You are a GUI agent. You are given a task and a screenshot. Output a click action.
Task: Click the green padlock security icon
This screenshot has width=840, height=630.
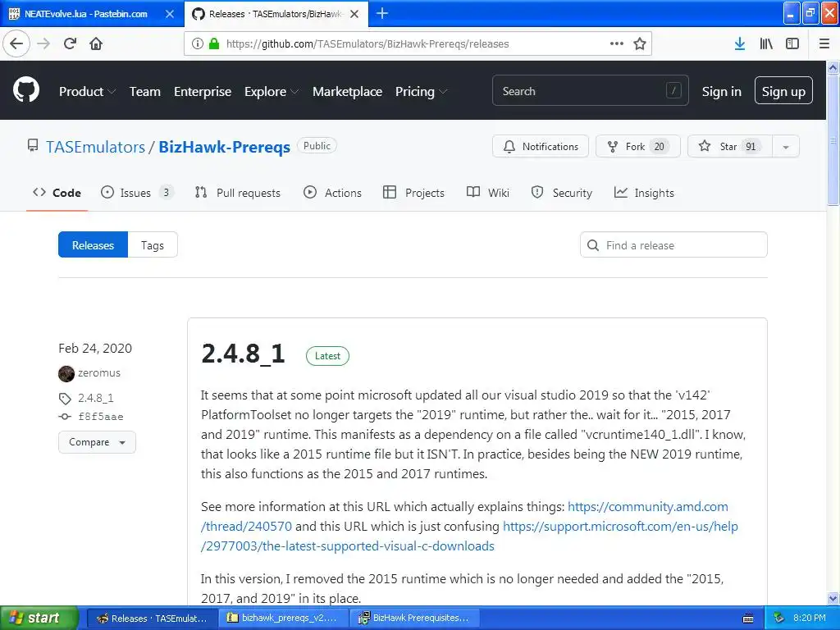click(214, 43)
